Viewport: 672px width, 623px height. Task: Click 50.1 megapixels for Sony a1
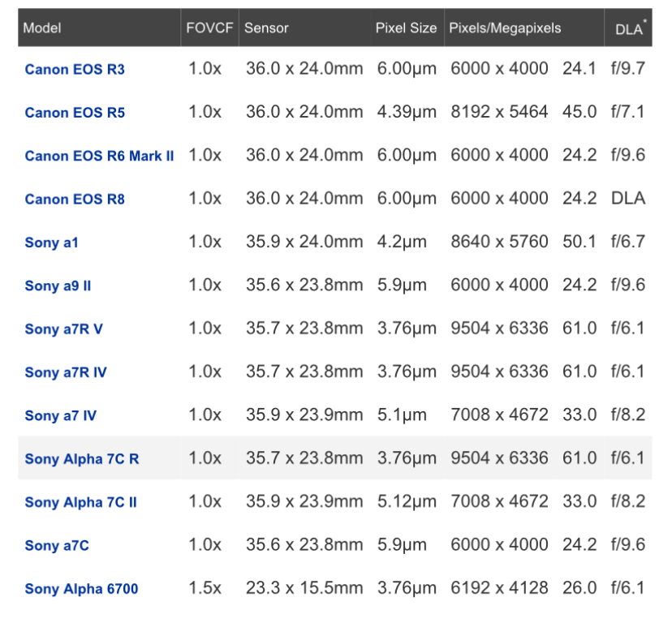click(x=579, y=242)
